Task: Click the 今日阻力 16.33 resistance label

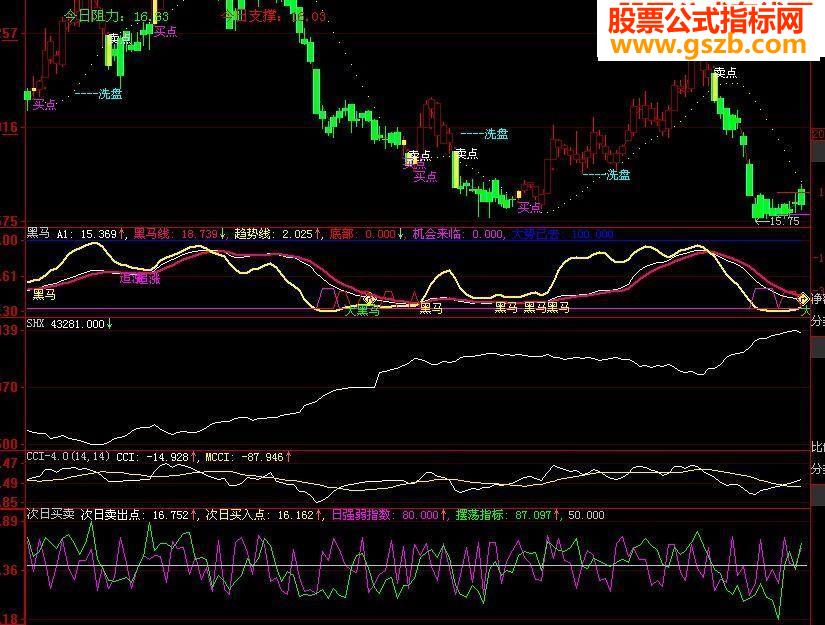Action: coord(116,16)
